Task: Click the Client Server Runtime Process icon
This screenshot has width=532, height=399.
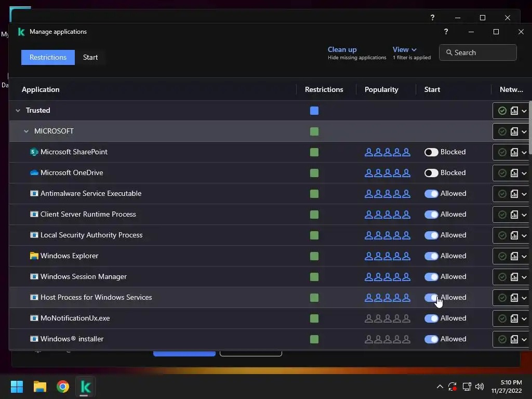Action: pos(34,214)
